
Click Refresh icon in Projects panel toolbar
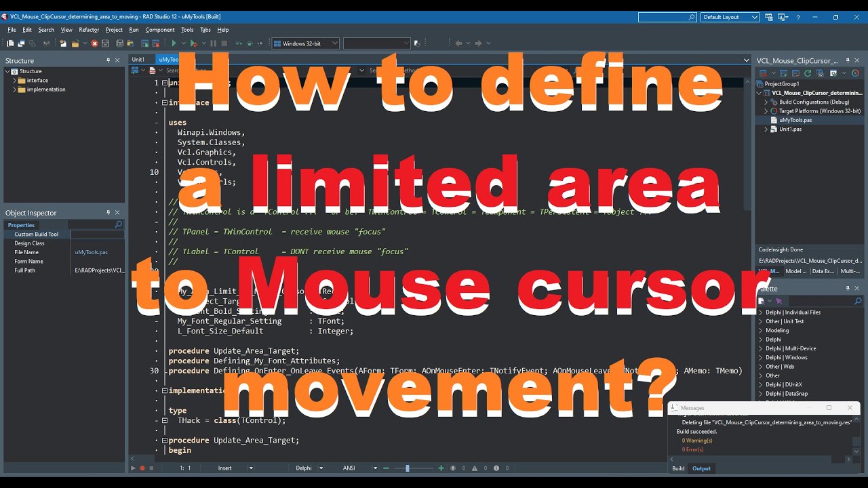pyautogui.click(x=808, y=73)
